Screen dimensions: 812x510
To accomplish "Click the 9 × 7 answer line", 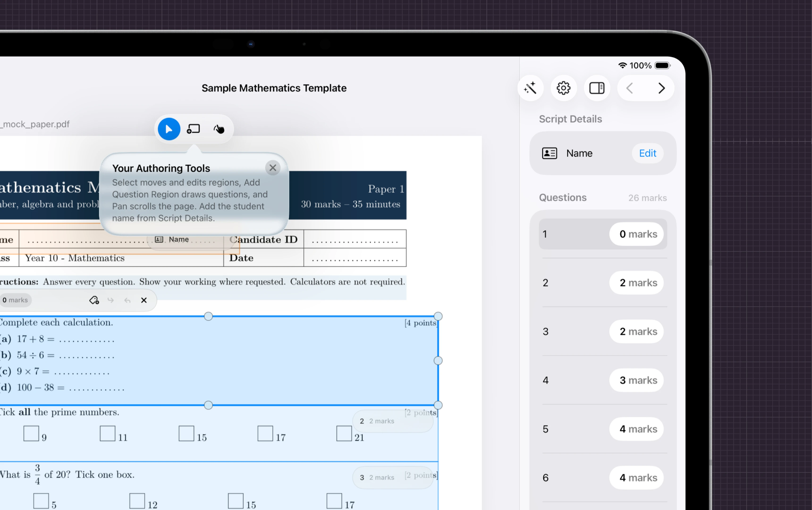I will [82, 374].
